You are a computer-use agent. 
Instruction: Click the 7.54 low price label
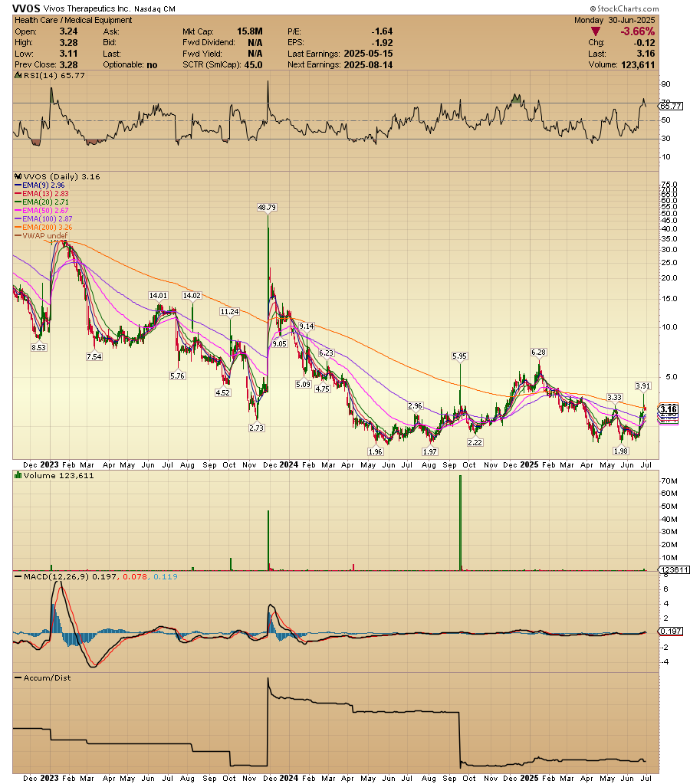click(x=94, y=356)
